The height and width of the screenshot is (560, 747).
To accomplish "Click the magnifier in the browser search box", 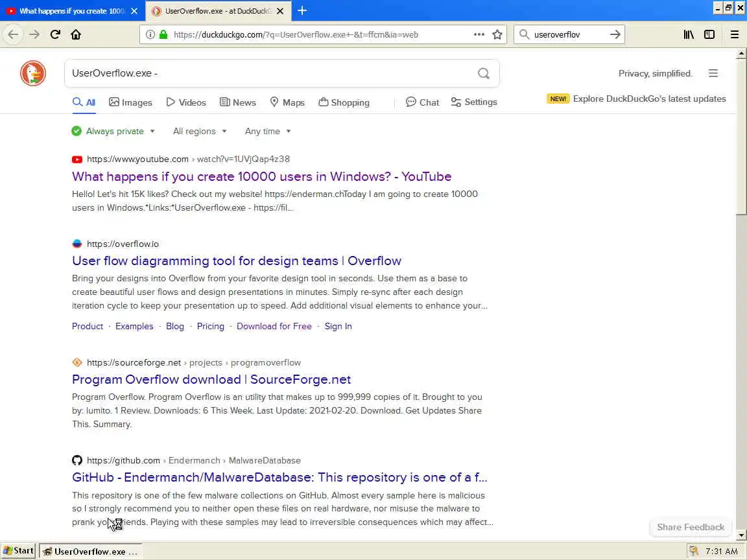I will tap(524, 34).
